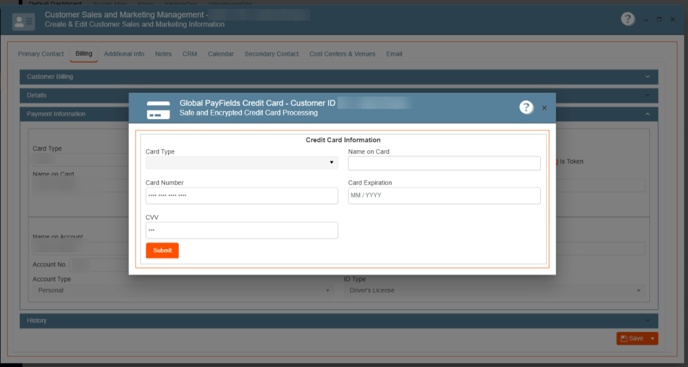Screen dimensions: 688x367
Task: Click the Save button
Action: click(x=632, y=338)
